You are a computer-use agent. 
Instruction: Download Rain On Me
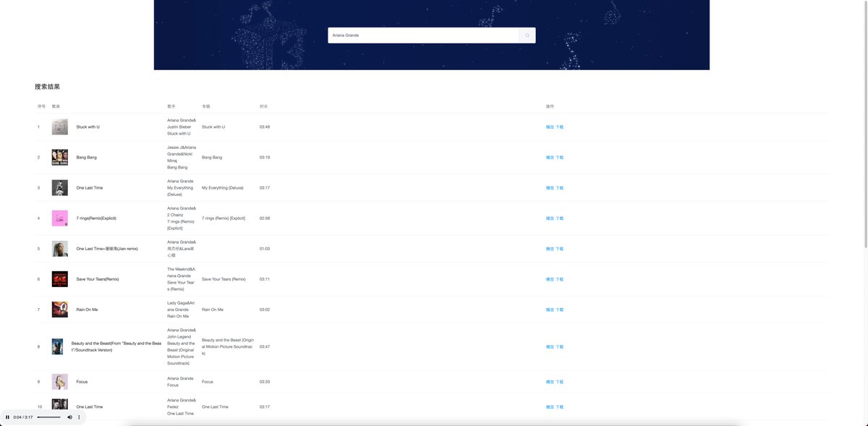pos(559,309)
